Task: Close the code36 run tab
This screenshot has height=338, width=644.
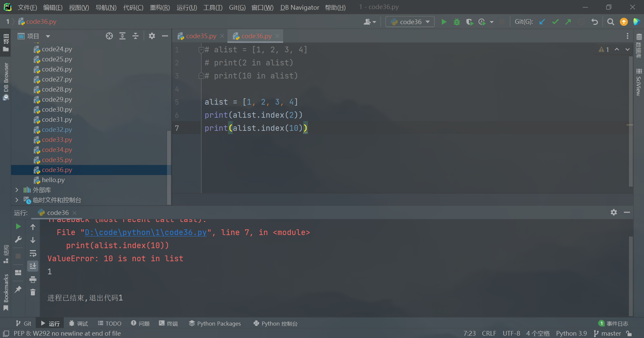Action: point(74,213)
